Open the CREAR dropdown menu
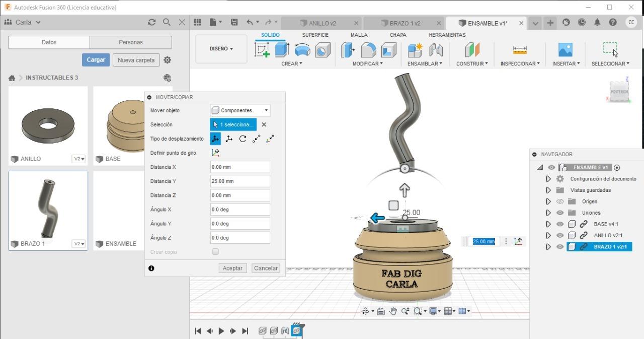The height and width of the screenshot is (339, 644). point(292,63)
